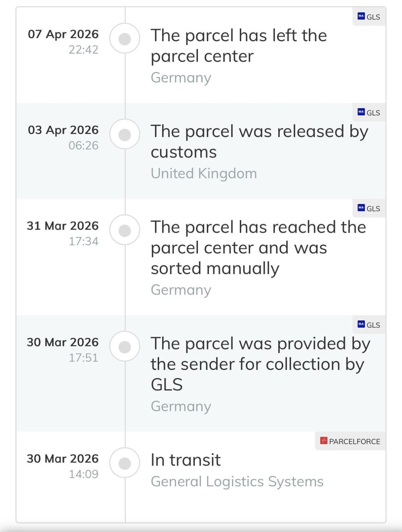The image size is (402, 532).
Task: Select 'The parcel has left the parcel center'
Action: click(x=238, y=46)
